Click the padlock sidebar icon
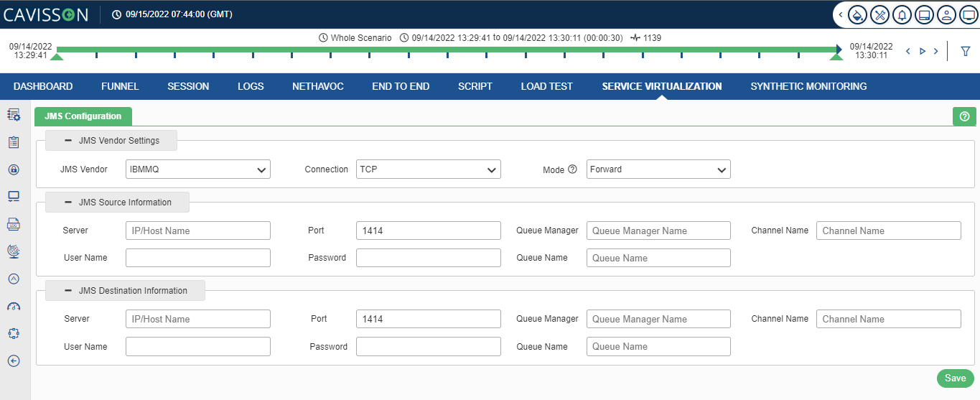Image resolution: width=980 pixels, height=400 pixels. (14, 169)
